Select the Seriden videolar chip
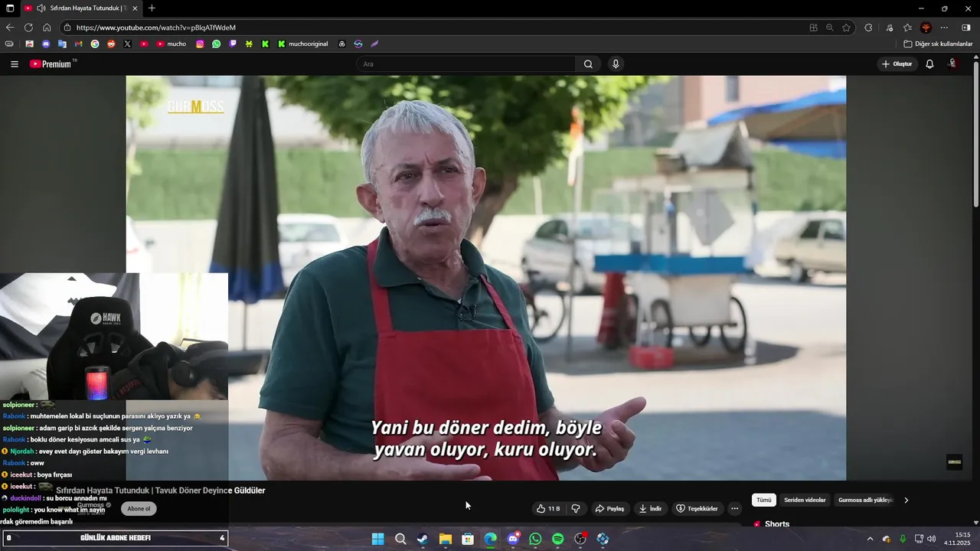The width and height of the screenshot is (980, 551). (x=805, y=500)
